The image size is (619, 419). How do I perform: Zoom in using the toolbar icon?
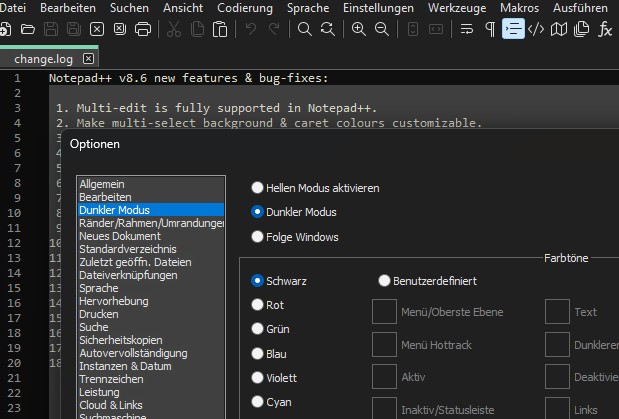coord(359,28)
